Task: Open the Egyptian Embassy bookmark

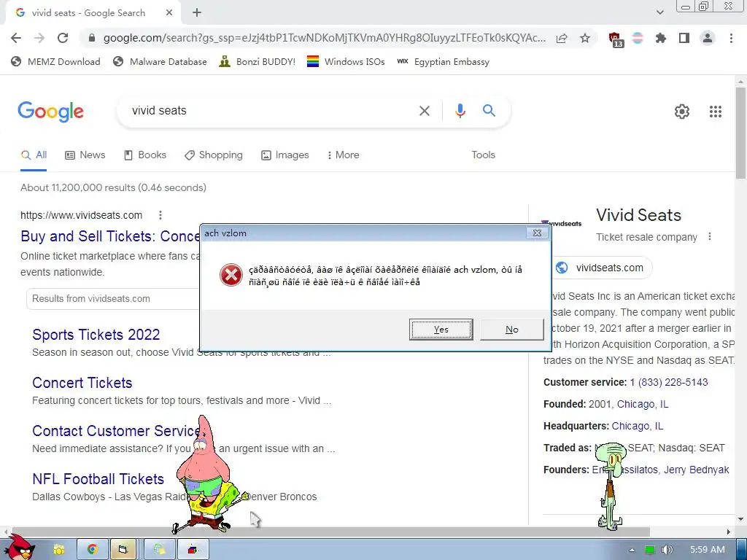Action: tap(443, 61)
